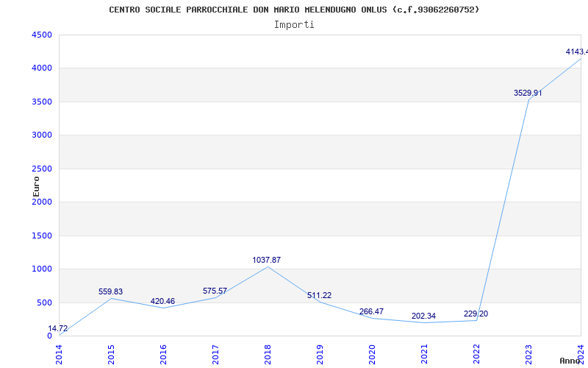This screenshot has height=368, width=588.
Task: Click the 2022 x-axis tick label
Action: click(x=476, y=355)
